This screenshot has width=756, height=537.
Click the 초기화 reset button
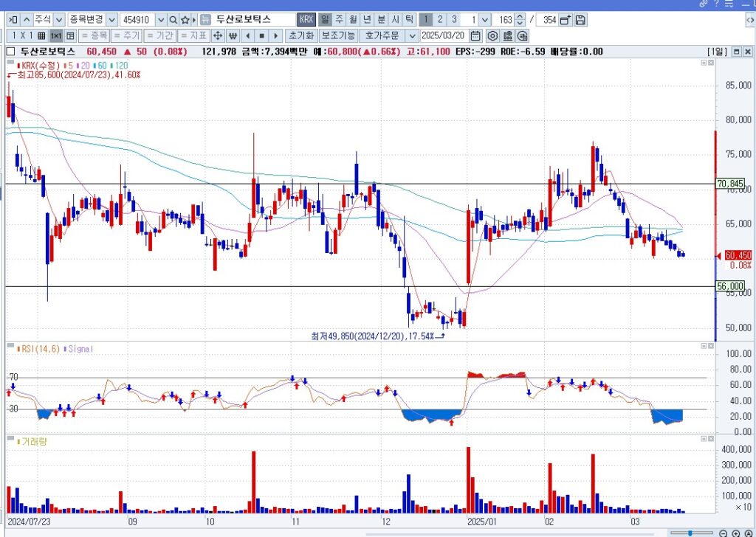(301, 35)
